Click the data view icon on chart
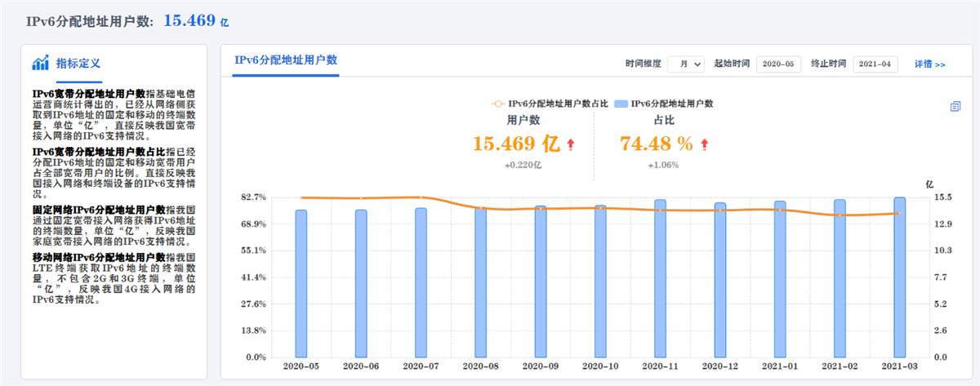This screenshot has height=386, width=980. pos(955,107)
